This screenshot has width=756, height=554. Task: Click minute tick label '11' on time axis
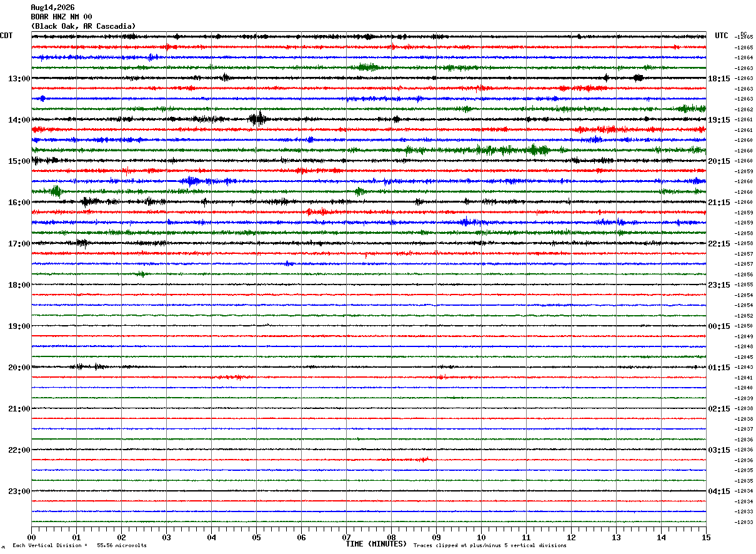(526, 537)
